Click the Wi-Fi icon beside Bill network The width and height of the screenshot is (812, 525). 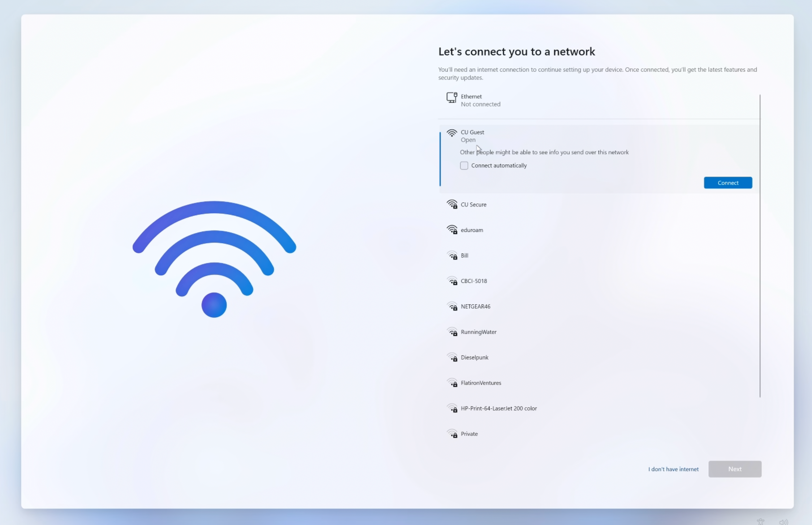[452, 255]
